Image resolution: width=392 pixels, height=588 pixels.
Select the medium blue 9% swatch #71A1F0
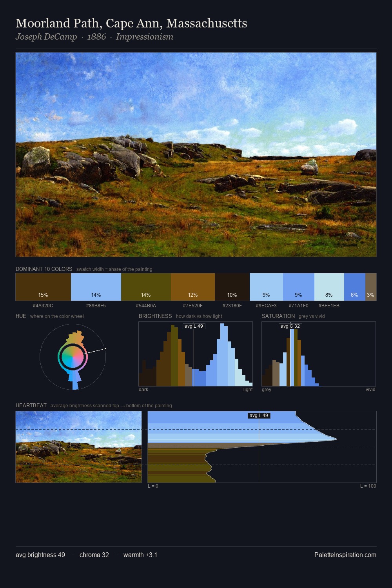point(299,287)
